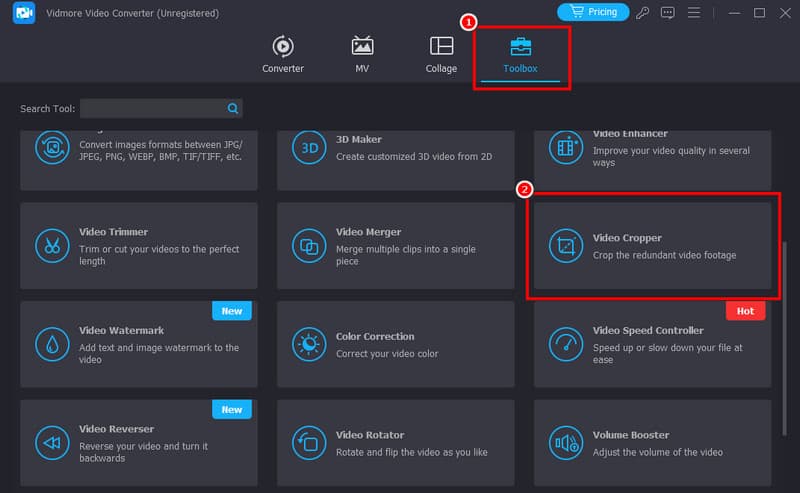The image size is (800, 493).
Task: Open the Video Speed Controller gauge icon
Action: click(x=566, y=343)
